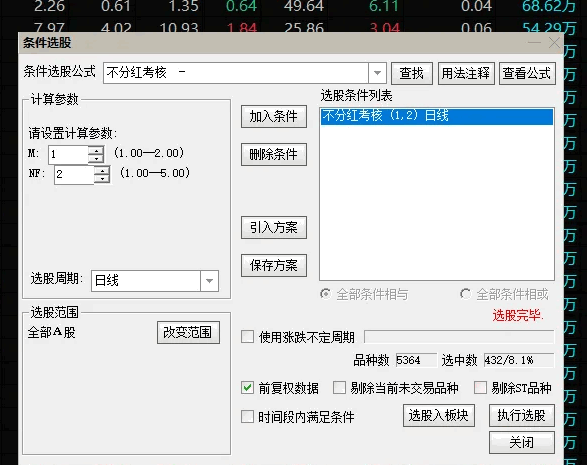Click the 品种数 5364 value field

416,360
